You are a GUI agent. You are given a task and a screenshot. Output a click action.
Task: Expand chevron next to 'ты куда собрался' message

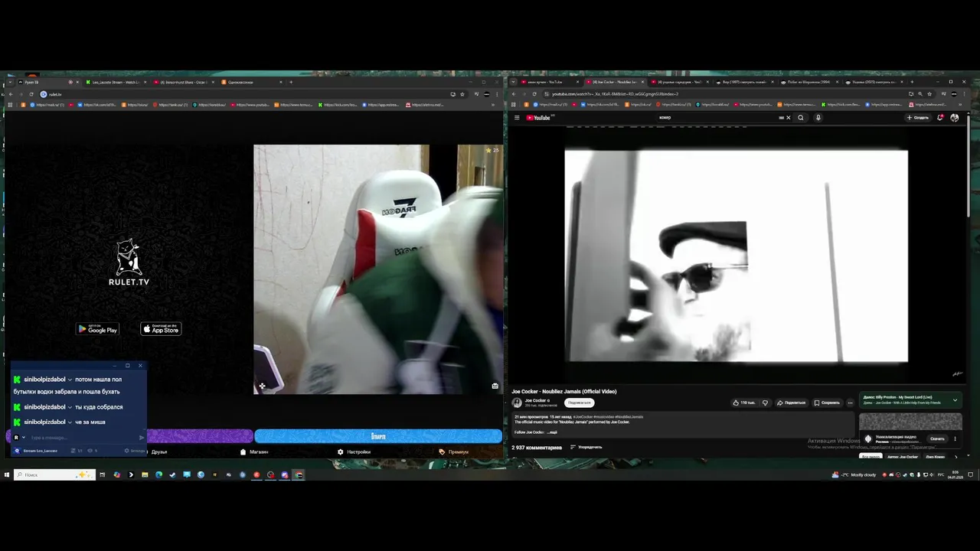(x=70, y=407)
